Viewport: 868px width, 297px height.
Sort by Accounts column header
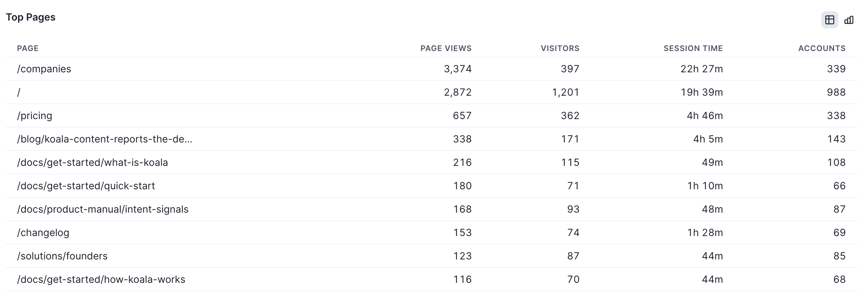[x=822, y=48]
